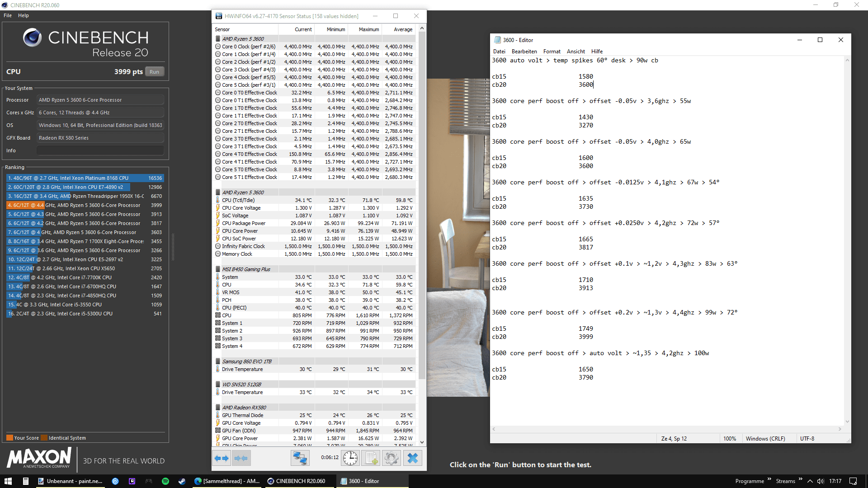Open HWiNFO sensor settings gear icon

pyautogui.click(x=392, y=458)
